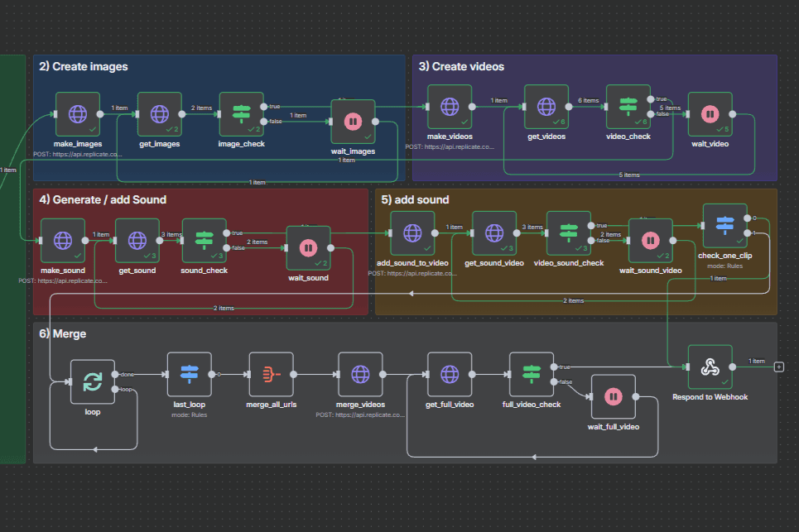Click the image_check If node
Viewport: 799px width, 532px height.
(x=241, y=113)
